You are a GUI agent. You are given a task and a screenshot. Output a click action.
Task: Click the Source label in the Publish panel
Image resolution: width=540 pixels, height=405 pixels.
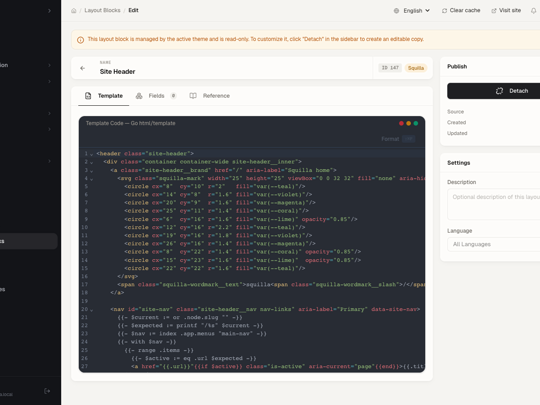455,112
